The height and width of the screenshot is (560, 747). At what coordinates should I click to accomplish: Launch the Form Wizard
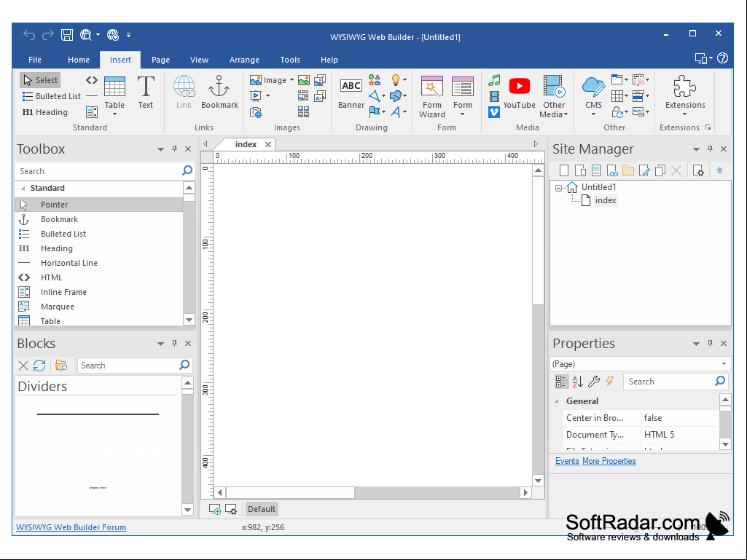(432, 97)
